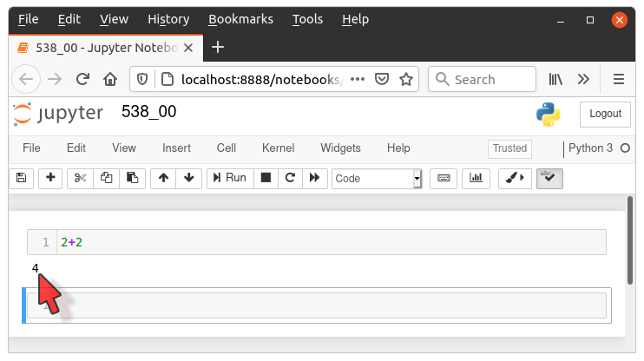Cut selected cells with scissors icon
The width and height of the screenshot is (644, 361).
(x=81, y=178)
